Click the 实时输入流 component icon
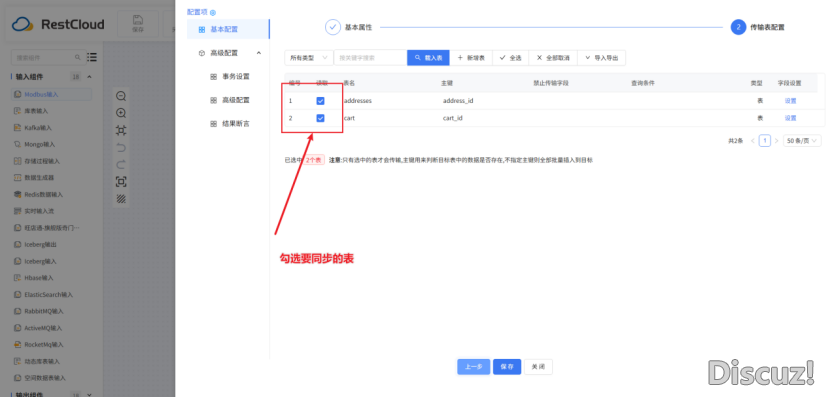The image size is (831, 397). 17,211
